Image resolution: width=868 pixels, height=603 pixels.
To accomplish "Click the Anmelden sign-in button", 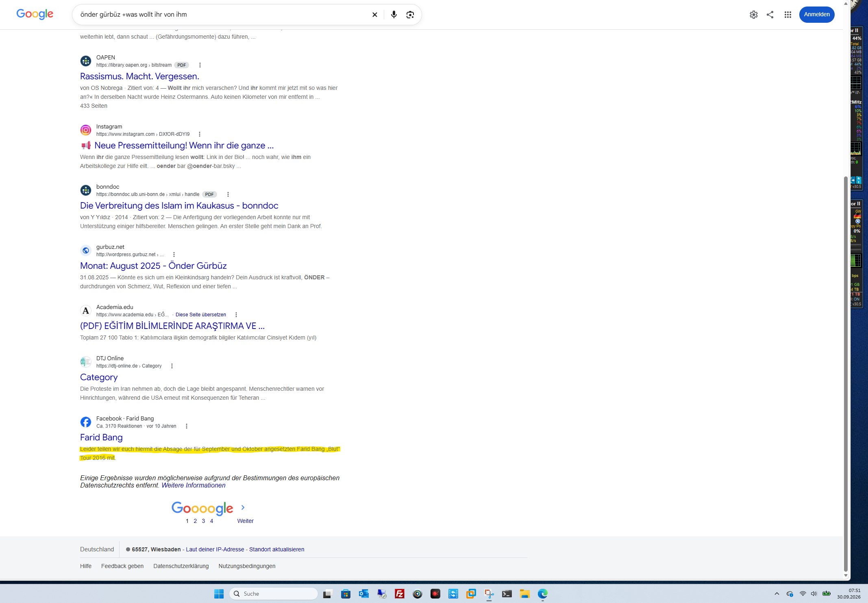I will coord(816,15).
